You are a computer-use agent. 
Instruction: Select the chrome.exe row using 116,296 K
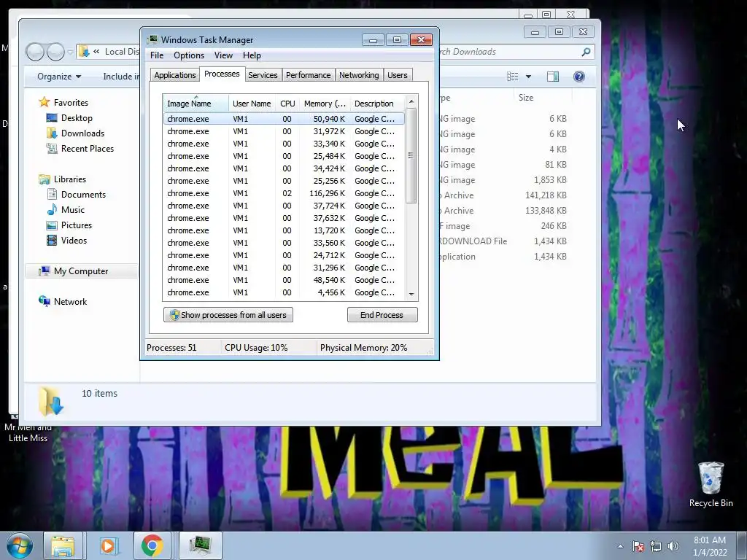pos(284,193)
